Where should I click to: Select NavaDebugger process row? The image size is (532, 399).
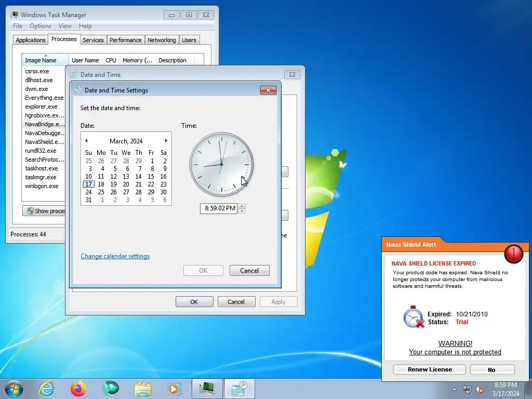pyautogui.click(x=44, y=133)
